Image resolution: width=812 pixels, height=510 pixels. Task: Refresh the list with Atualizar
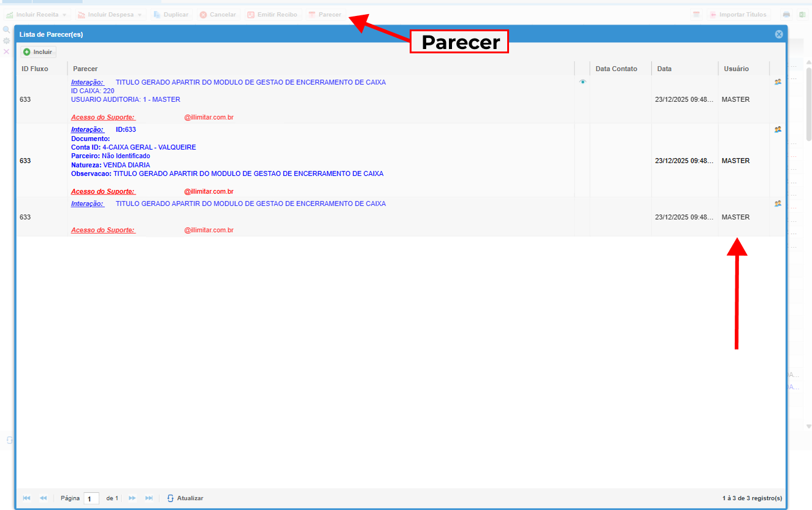click(185, 498)
